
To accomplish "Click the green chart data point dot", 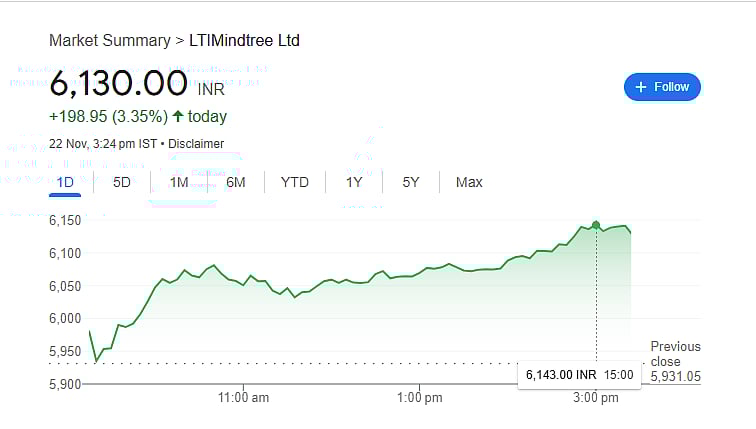I will [x=597, y=225].
